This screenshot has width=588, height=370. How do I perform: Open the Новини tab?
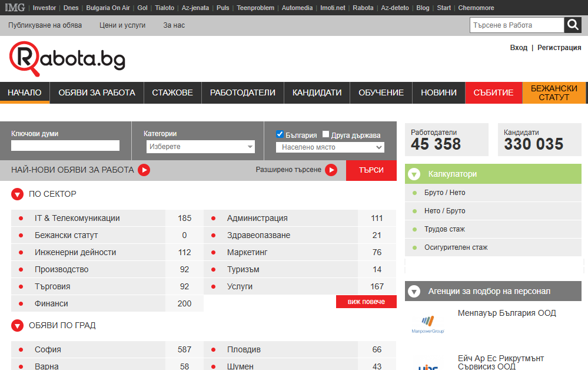point(438,92)
